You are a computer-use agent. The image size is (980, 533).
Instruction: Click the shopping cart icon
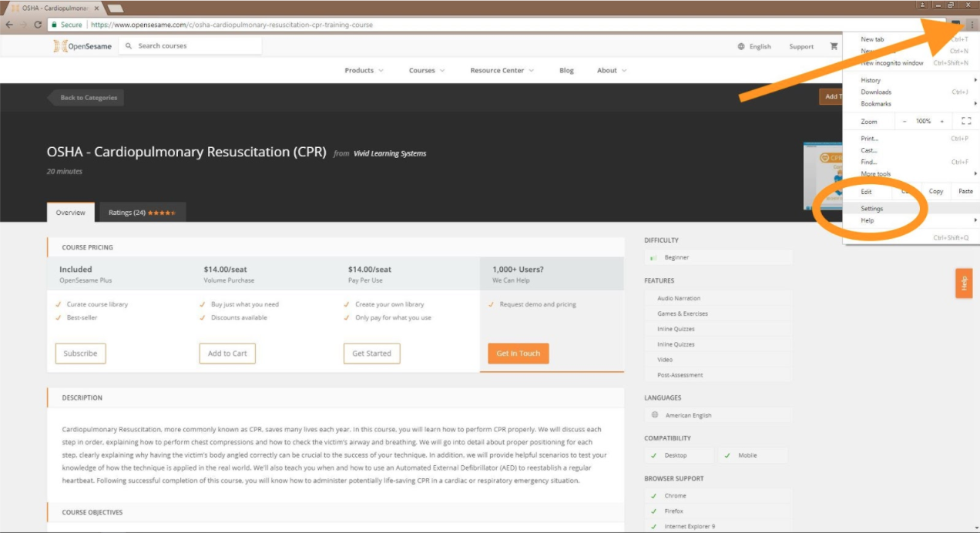[834, 46]
